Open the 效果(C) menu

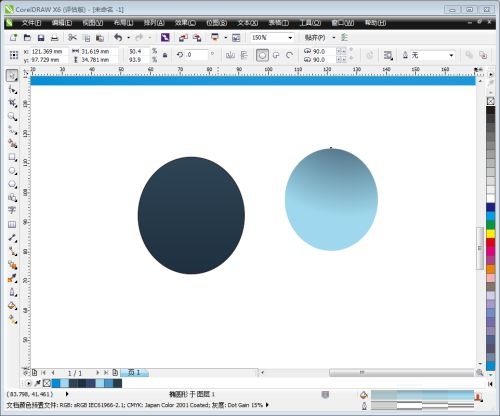pos(185,23)
